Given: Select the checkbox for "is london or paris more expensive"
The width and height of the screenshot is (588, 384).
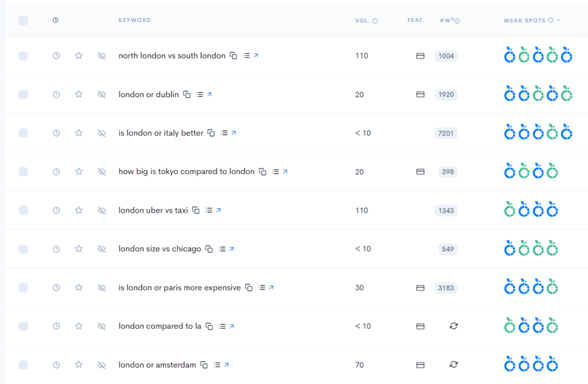Looking at the screenshot, I should pos(23,287).
